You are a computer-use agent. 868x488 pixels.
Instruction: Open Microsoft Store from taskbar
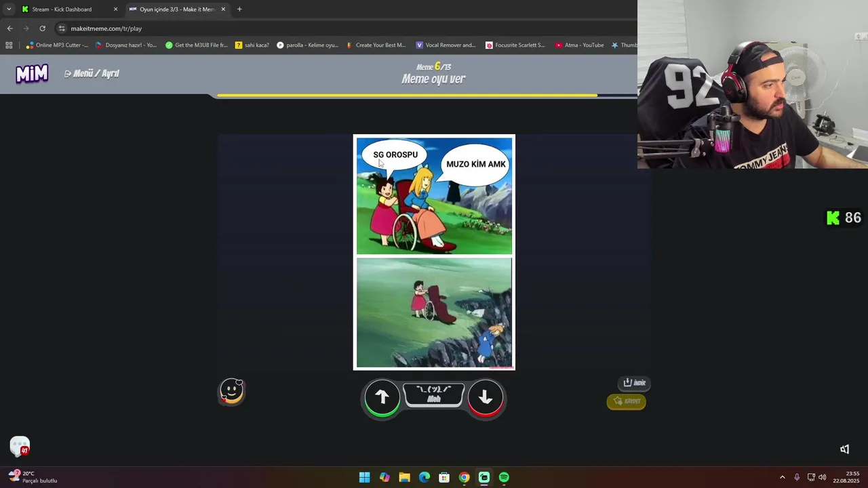click(444, 477)
